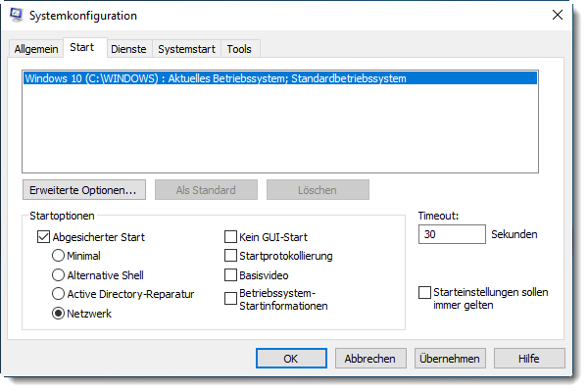Viewport: 588px width, 392px height.
Task: Go to the Systemstart tab
Action: [x=186, y=49]
